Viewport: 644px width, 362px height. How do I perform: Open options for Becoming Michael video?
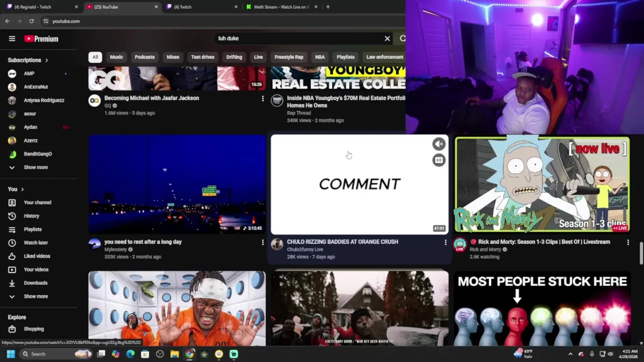(x=262, y=99)
